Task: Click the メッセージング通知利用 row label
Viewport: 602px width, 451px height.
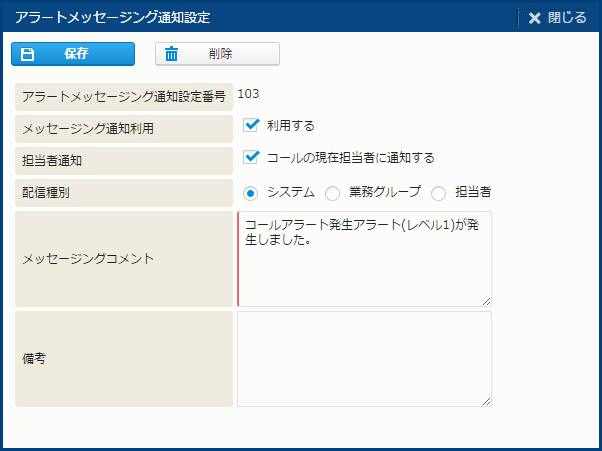Action: tap(88, 128)
